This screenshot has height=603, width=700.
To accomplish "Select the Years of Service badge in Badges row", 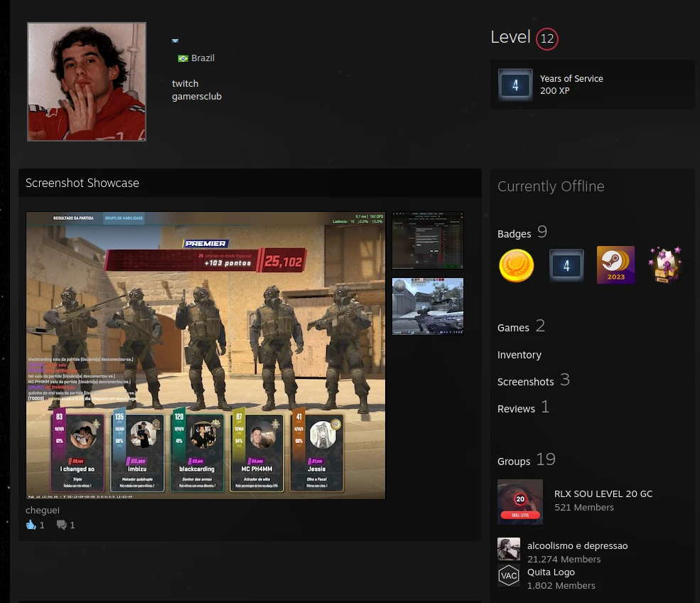I will coord(566,266).
